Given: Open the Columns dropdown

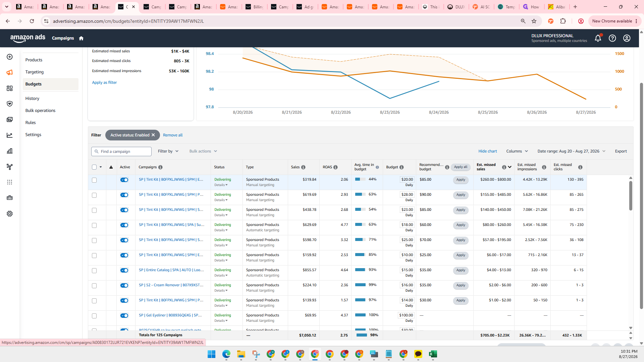Looking at the screenshot, I should tap(517, 152).
